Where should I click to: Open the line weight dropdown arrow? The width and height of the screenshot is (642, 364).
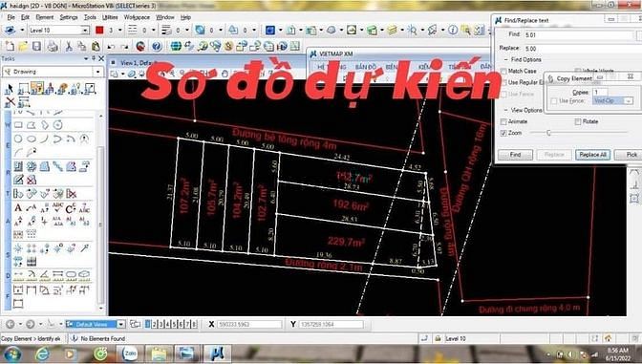coord(186,30)
